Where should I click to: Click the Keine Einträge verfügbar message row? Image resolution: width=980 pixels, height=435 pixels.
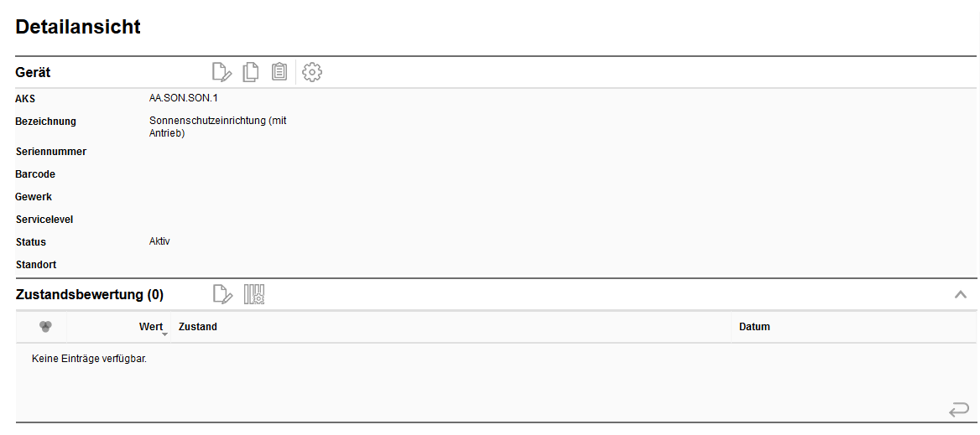click(x=89, y=360)
